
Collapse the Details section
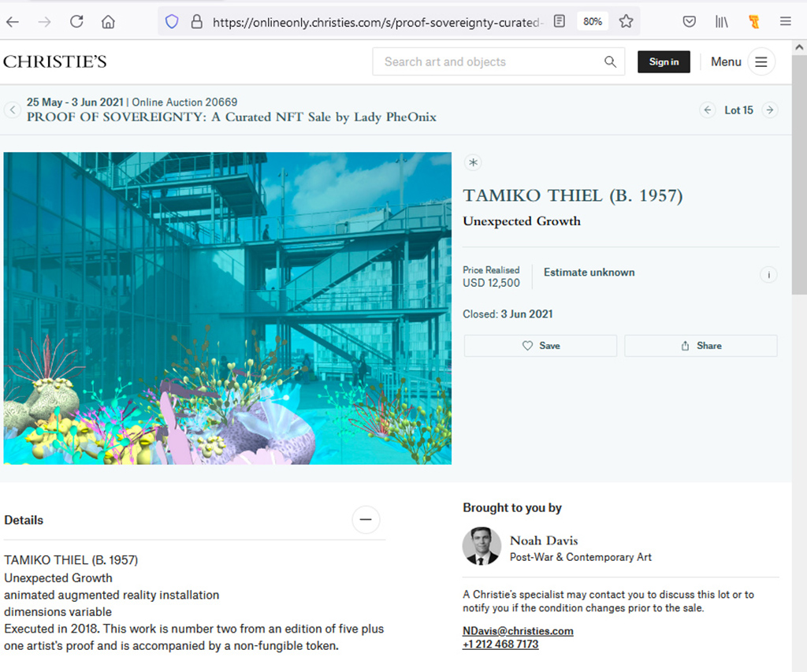pos(366,520)
